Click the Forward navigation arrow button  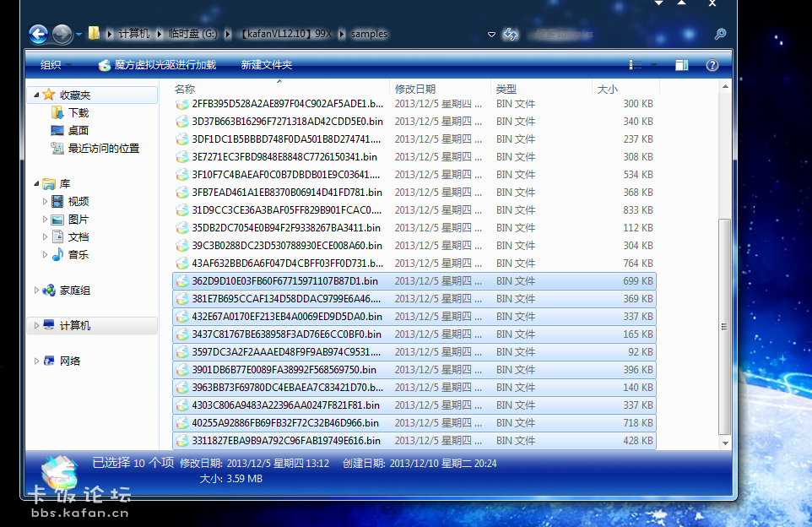tap(62, 34)
